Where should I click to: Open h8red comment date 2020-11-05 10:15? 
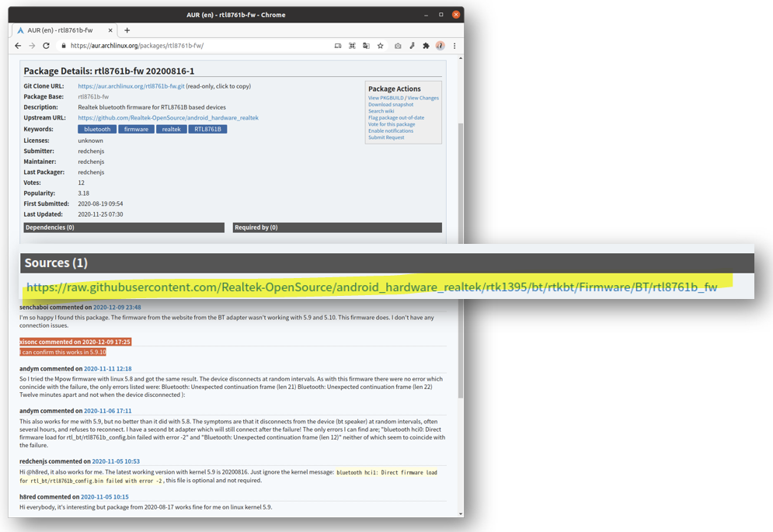click(105, 497)
